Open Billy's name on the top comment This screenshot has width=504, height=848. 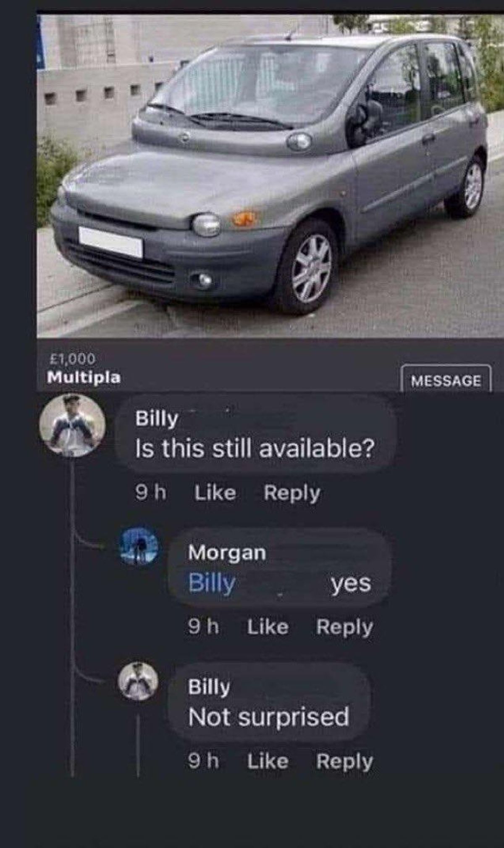[x=157, y=419]
